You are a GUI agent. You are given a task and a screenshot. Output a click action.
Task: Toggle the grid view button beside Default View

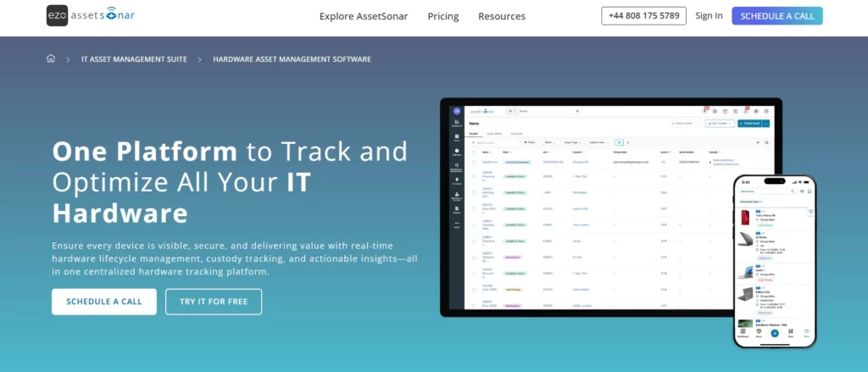pos(620,142)
